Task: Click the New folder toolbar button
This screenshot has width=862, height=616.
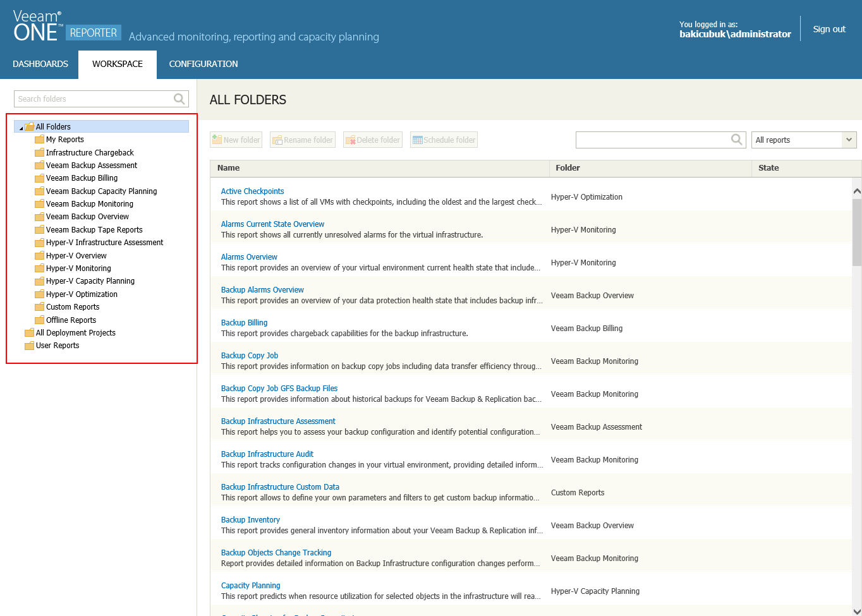Action: coord(236,140)
